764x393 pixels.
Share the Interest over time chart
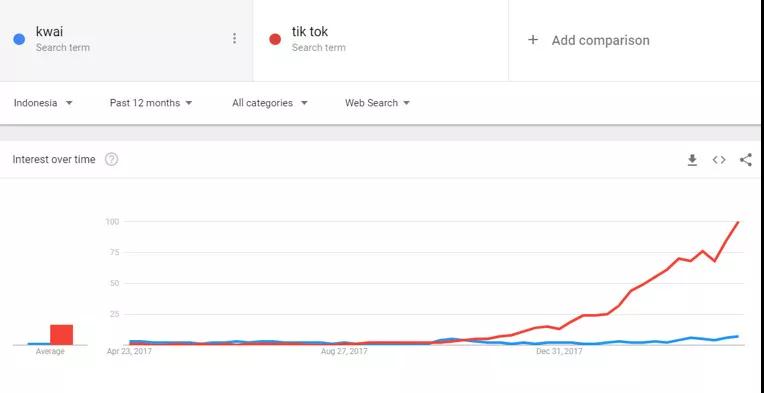(745, 160)
